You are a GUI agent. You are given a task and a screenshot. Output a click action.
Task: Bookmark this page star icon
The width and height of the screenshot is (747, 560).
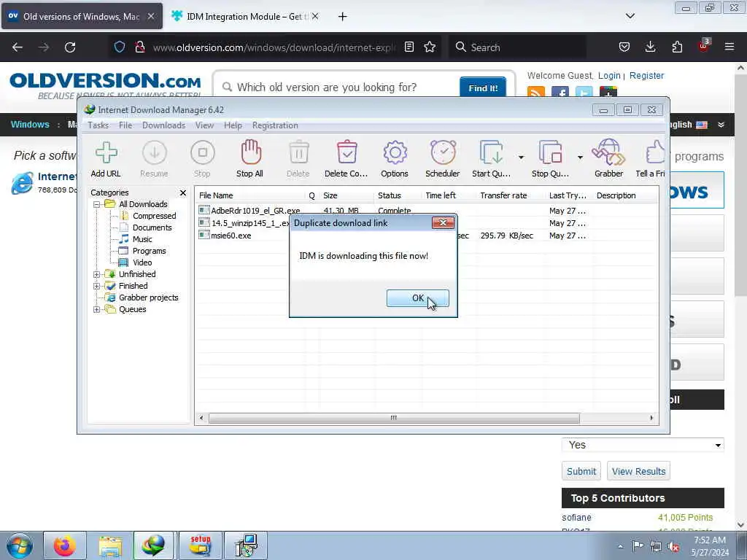pyautogui.click(x=430, y=47)
